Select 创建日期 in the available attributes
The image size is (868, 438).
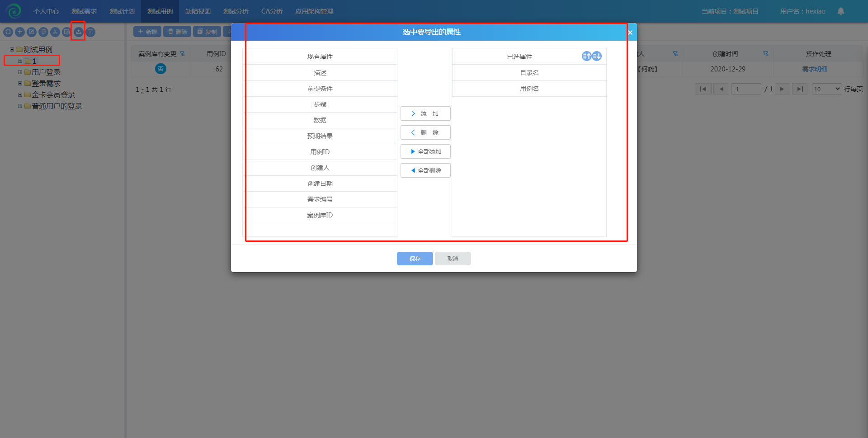click(320, 184)
